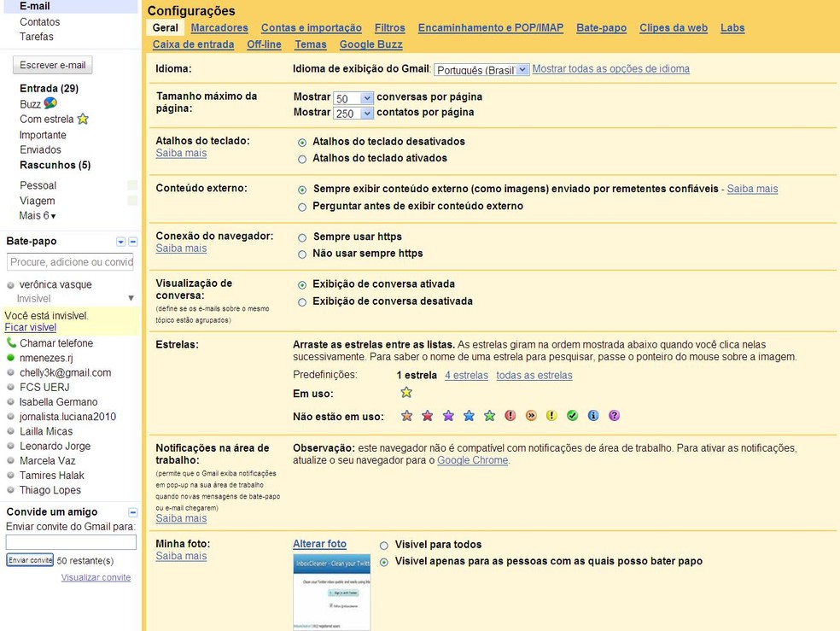Enable 'Atalhos do teclado ativados'
840x631 pixels.
pyautogui.click(x=302, y=158)
